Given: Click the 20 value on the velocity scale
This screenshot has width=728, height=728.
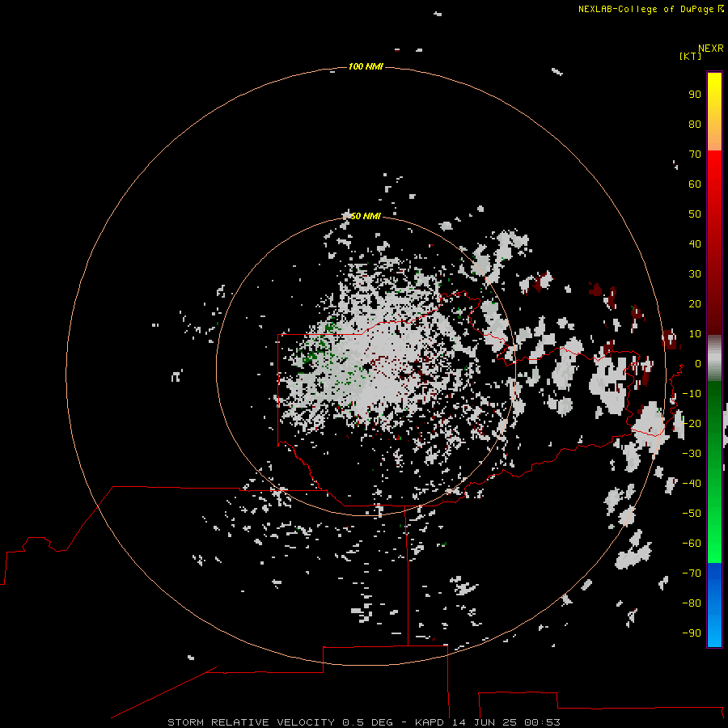Looking at the screenshot, I should click(695, 304).
